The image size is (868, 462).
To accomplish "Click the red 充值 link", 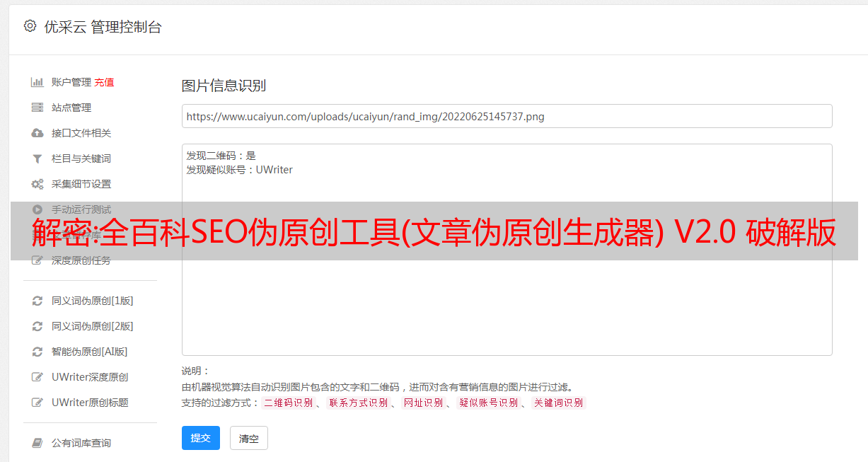I will click(104, 82).
